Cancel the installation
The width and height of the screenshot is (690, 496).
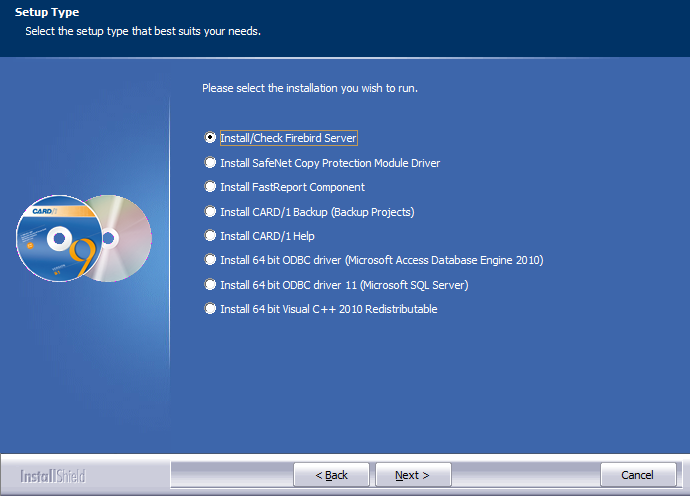pyautogui.click(x=638, y=475)
